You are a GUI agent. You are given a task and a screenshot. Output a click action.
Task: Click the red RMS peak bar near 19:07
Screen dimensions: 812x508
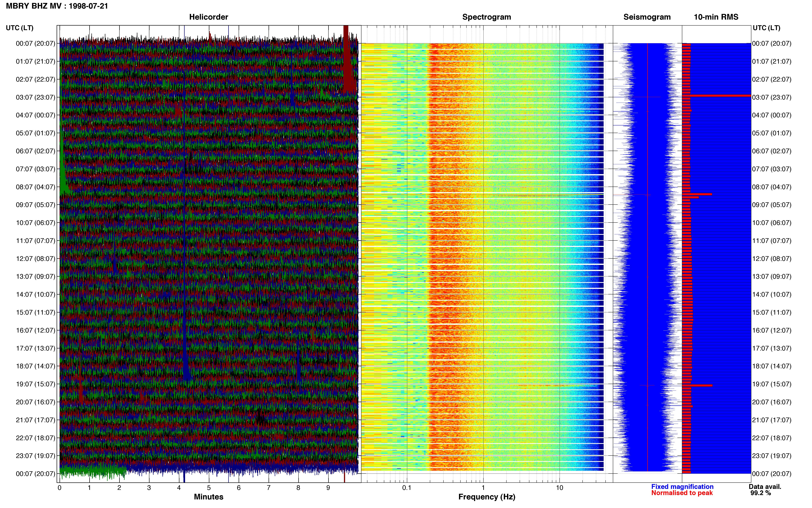(x=697, y=385)
